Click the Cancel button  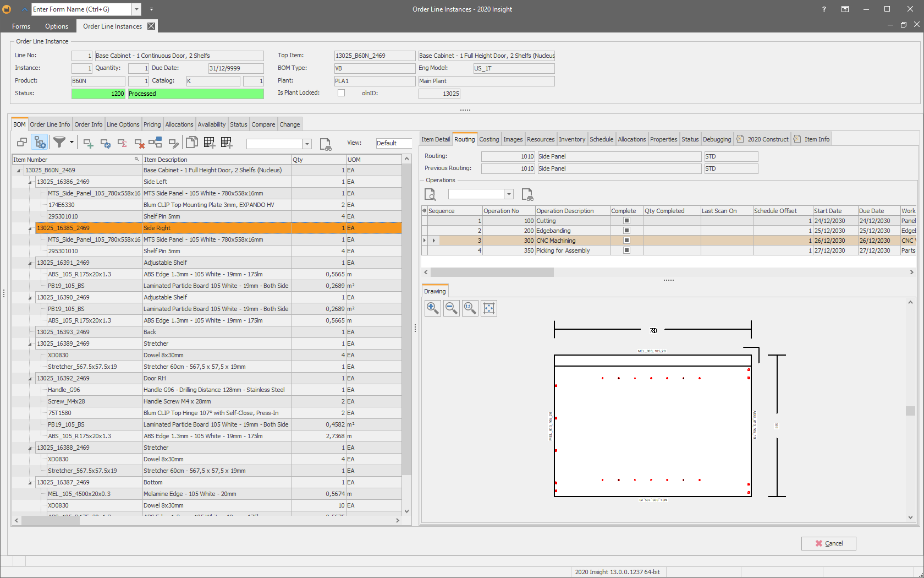(828, 543)
